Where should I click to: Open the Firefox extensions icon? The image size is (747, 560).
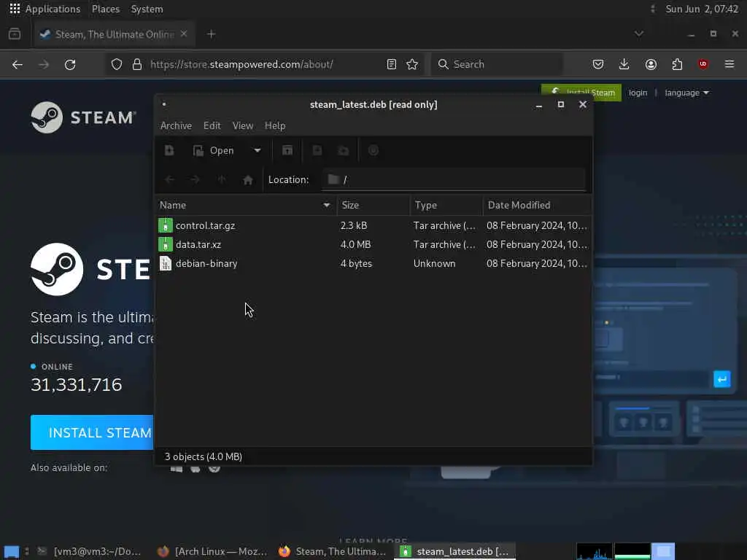[x=677, y=64]
